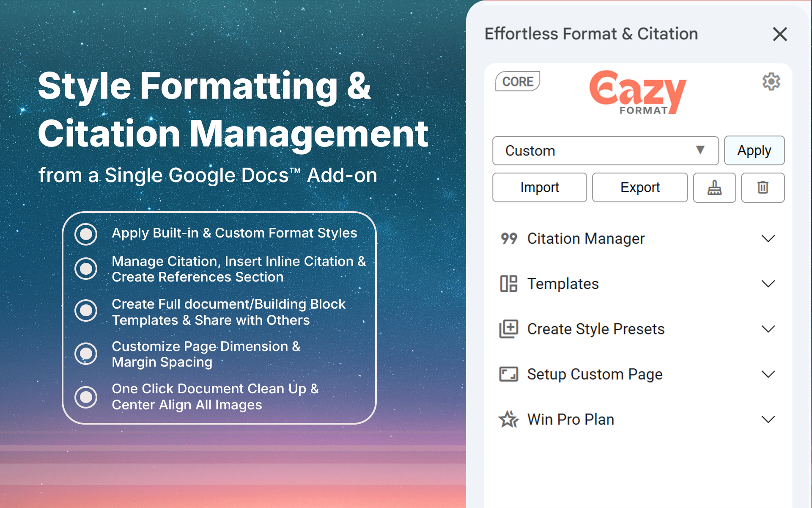The width and height of the screenshot is (812, 508).
Task: Click the Export button
Action: pos(639,188)
